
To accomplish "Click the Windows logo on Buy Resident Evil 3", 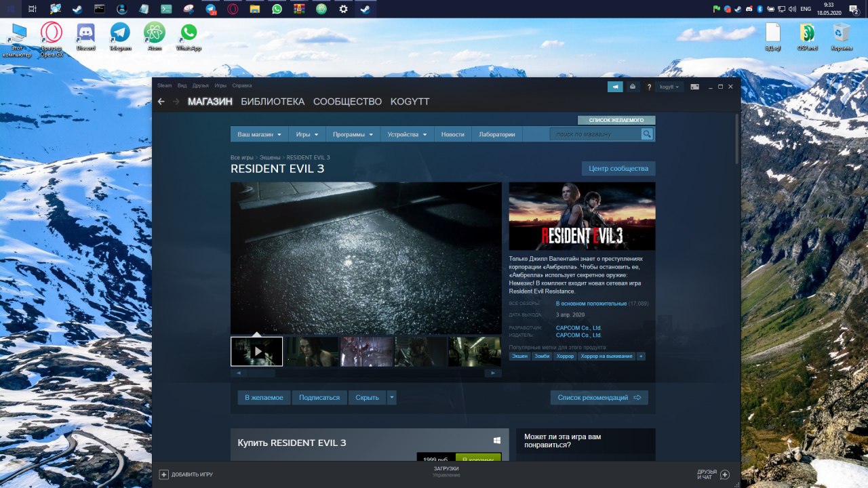I will pyautogui.click(x=497, y=441).
